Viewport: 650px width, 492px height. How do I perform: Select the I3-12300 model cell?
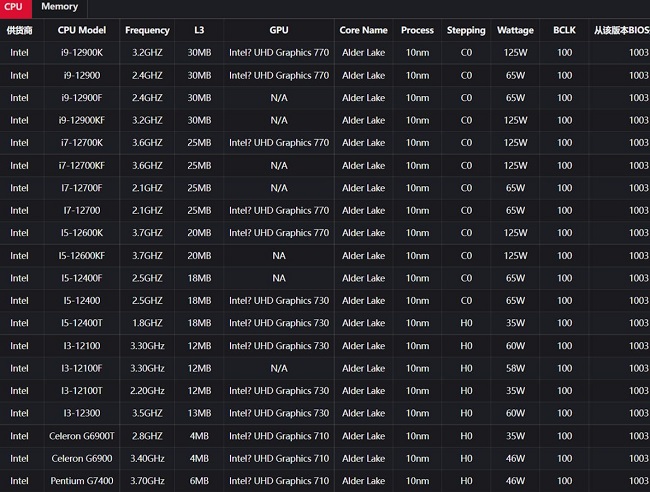coord(82,413)
